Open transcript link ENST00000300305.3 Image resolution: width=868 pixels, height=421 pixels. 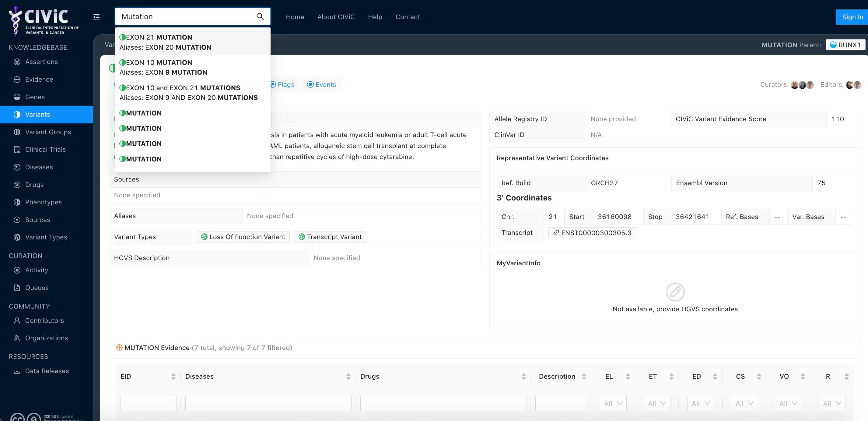point(592,233)
